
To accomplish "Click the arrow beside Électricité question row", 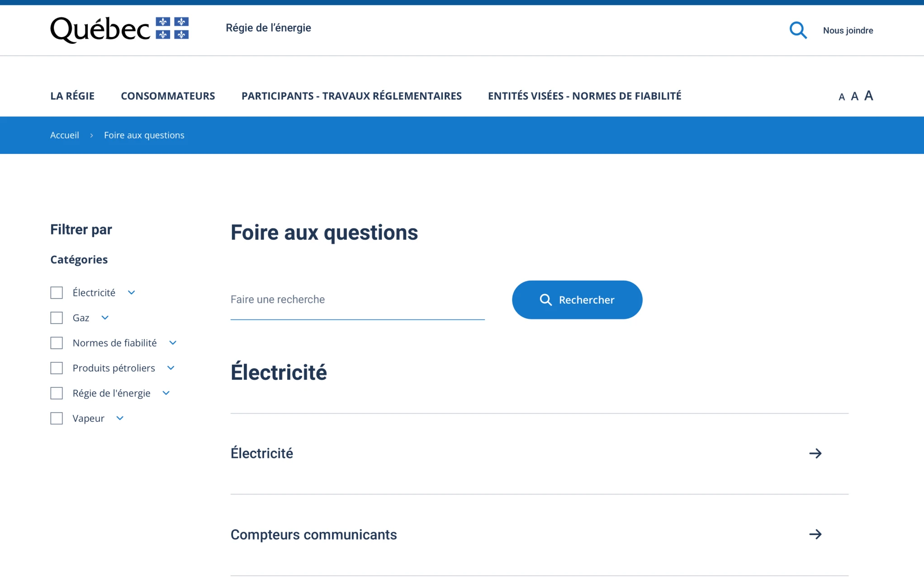I will click(x=815, y=453).
